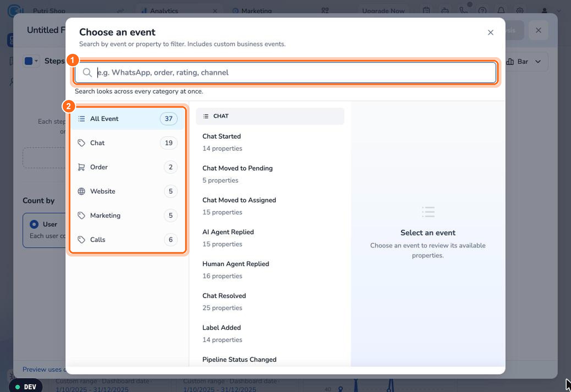
Task: Open the user profile icon
Action: coord(544,10)
